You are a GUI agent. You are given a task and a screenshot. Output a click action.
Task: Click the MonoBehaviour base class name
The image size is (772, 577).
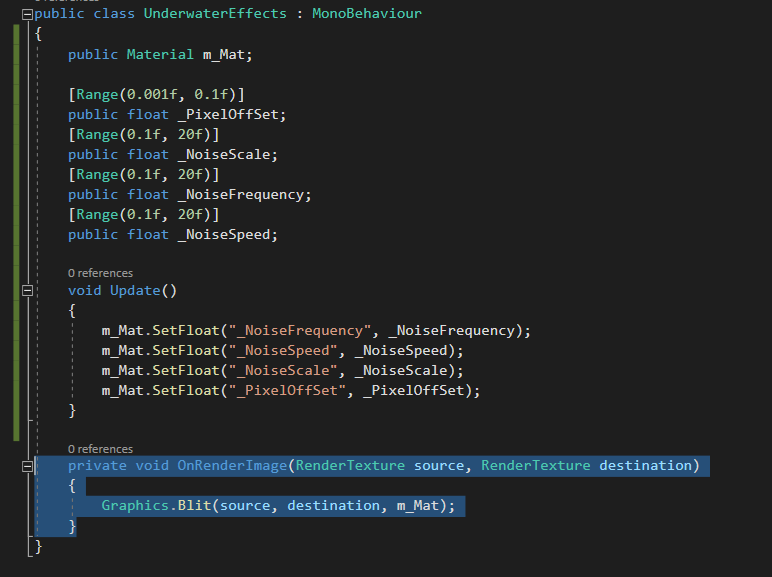tap(367, 13)
